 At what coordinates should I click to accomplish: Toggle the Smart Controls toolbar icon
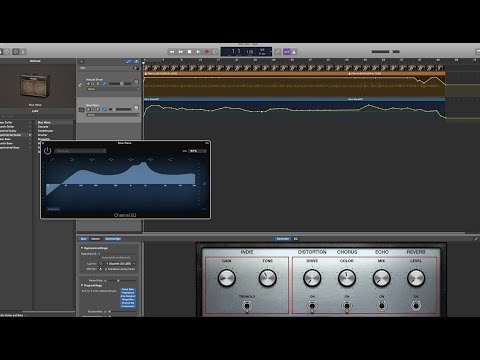click(16, 52)
